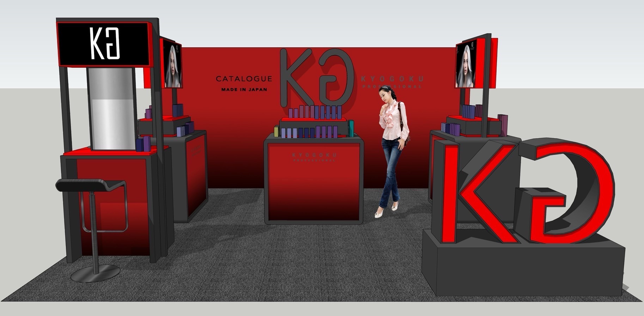The height and width of the screenshot is (316, 644).
Task: Click the KG sign on the black header
Action: click(x=104, y=44)
